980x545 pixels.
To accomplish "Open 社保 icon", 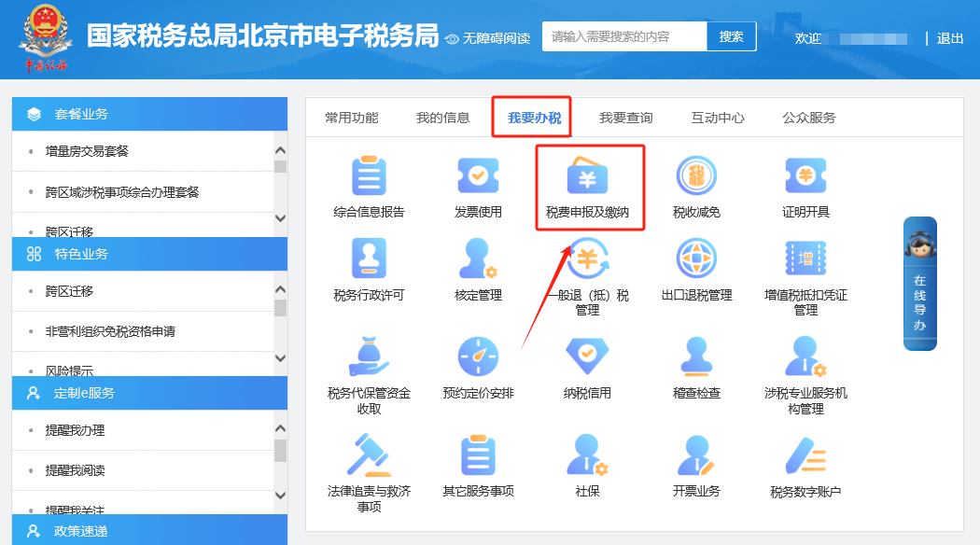I will click(x=587, y=455).
